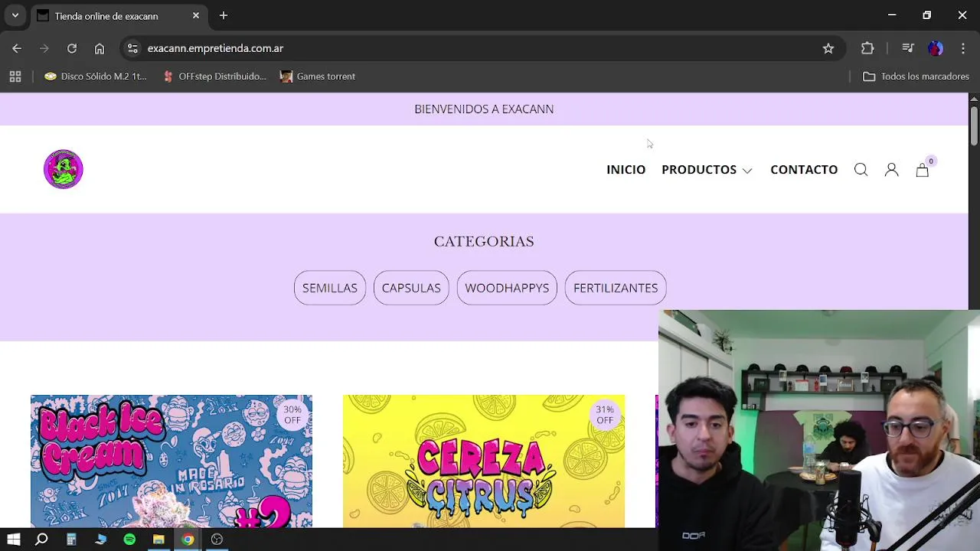
Task: Open calculator app in taskbar
Action: [x=71, y=540]
